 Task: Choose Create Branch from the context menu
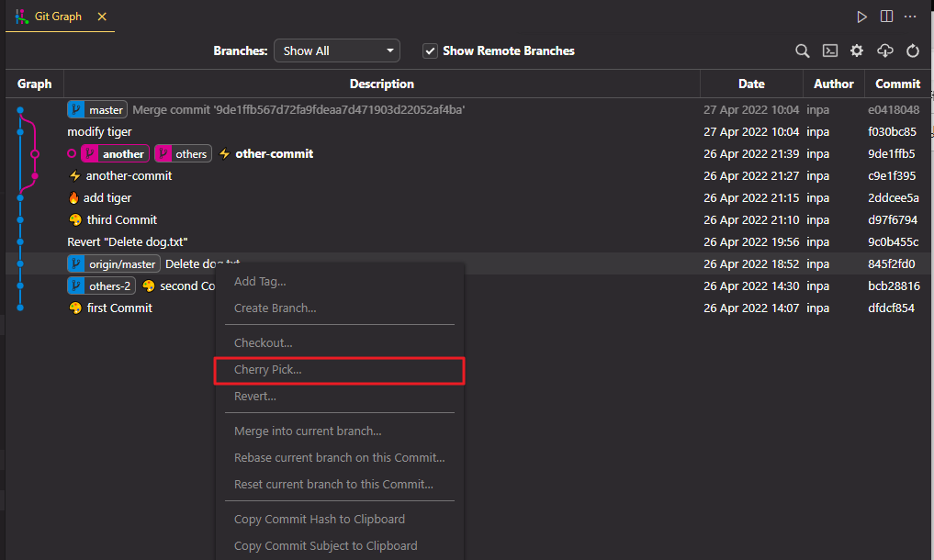pyautogui.click(x=340, y=308)
